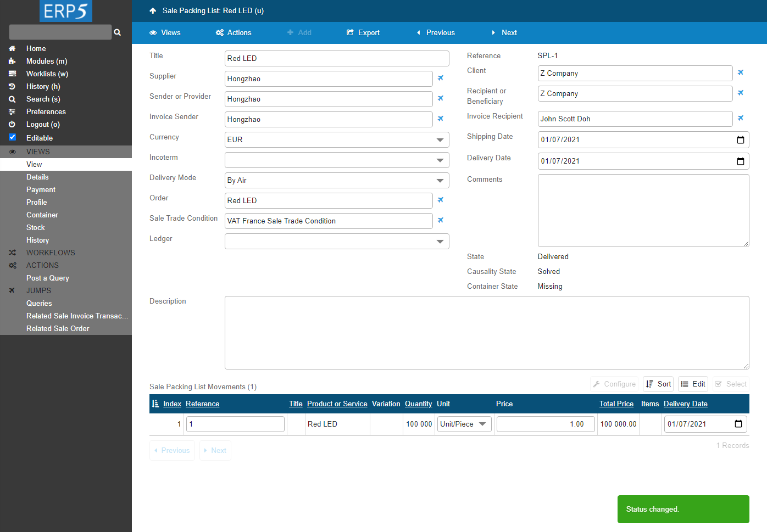Open Search (s) in sidebar
767x532 pixels.
point(43,99)
